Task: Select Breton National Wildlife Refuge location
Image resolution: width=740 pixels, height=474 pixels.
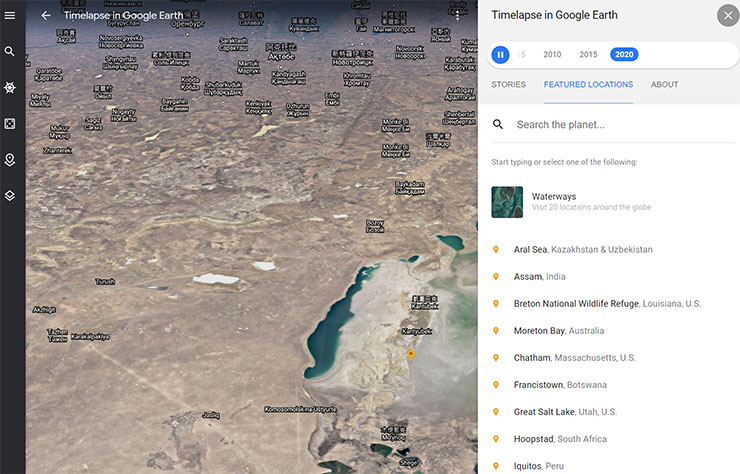Action: 607,304
